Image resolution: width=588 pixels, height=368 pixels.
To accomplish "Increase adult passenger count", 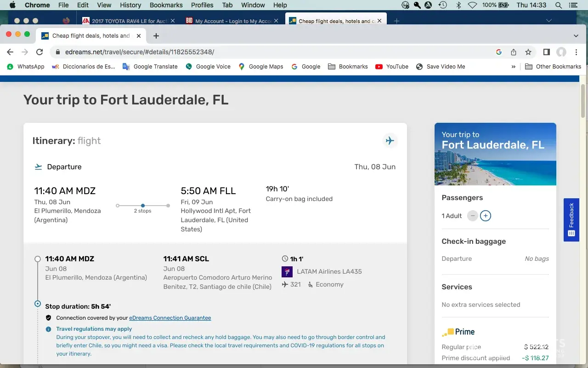I will tap(486, 216).
